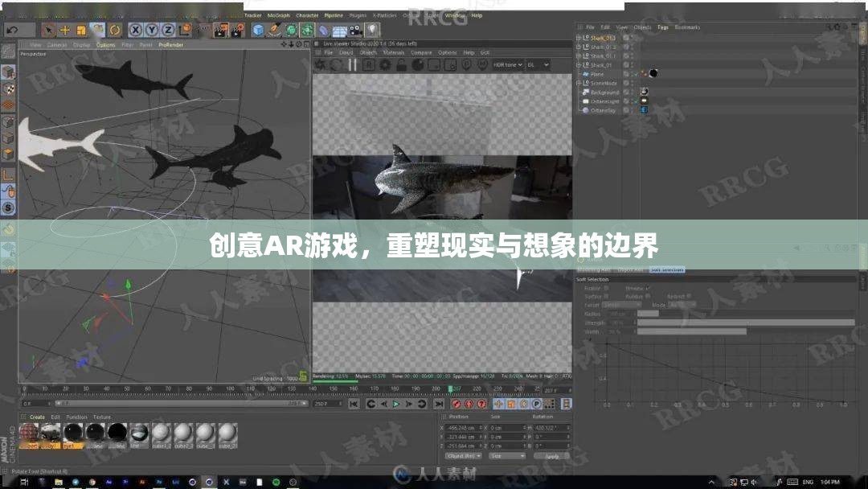This screenshot has height=489, width=868.
Task: Open Object Manager Tags menu
Action: click(662, 27)
